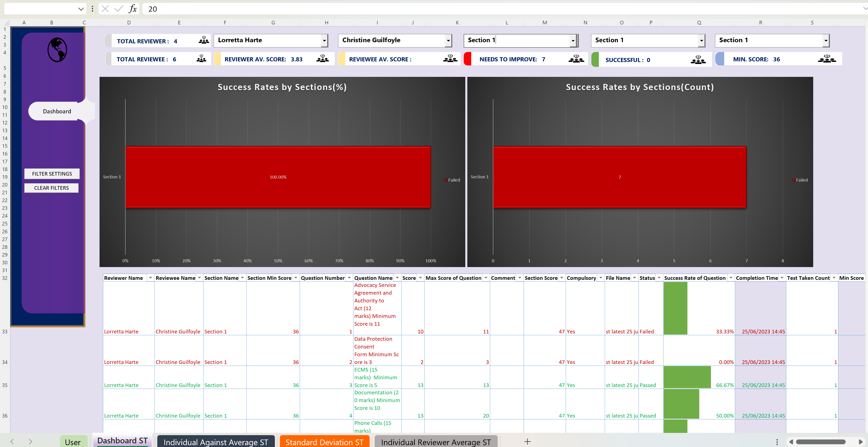Expand the Reviewer Name column filter

150,278
